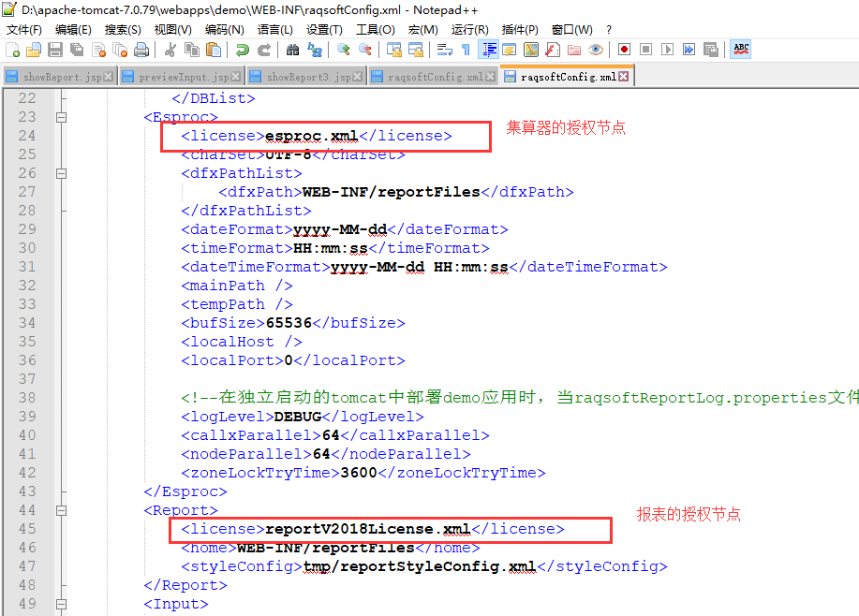
Task: Undo the last edit
Action: point(242,50)
